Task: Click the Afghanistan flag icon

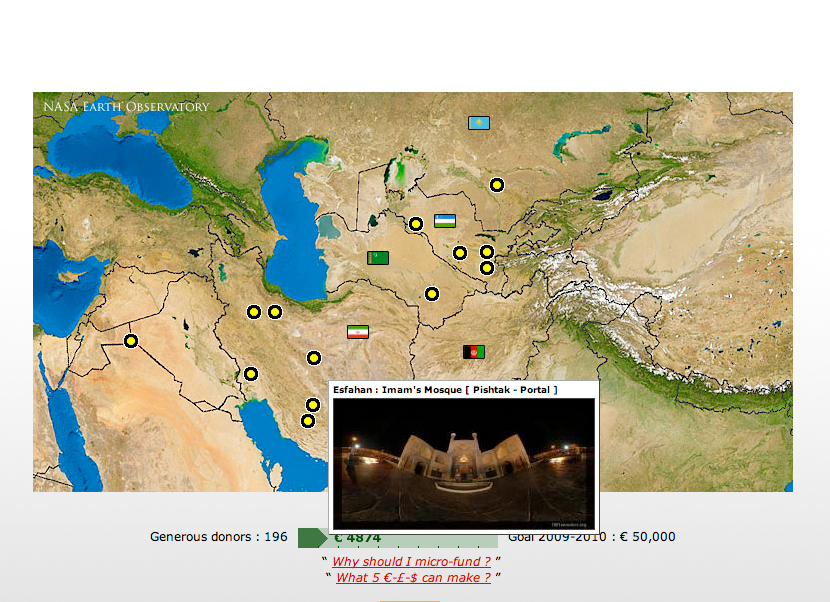Action: (473, 352)
